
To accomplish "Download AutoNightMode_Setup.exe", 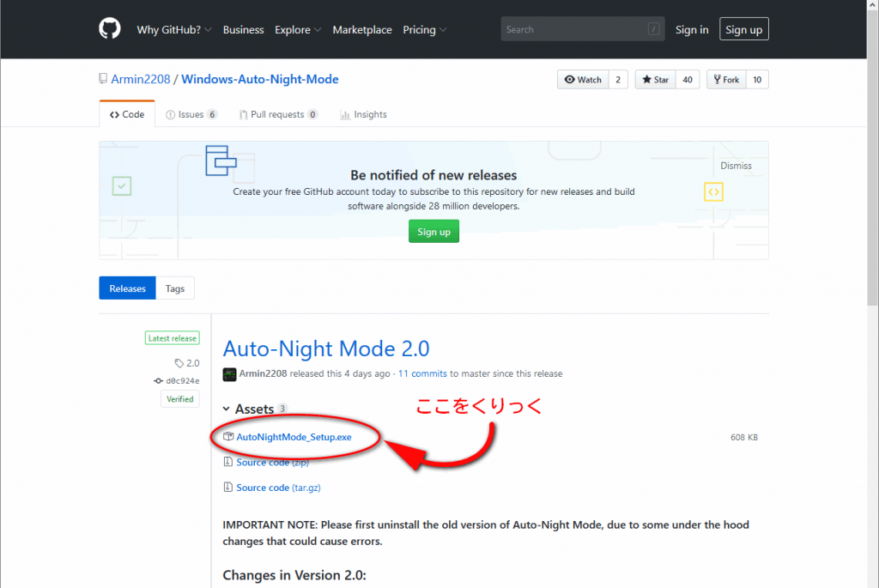I will (x=294, y=437).
